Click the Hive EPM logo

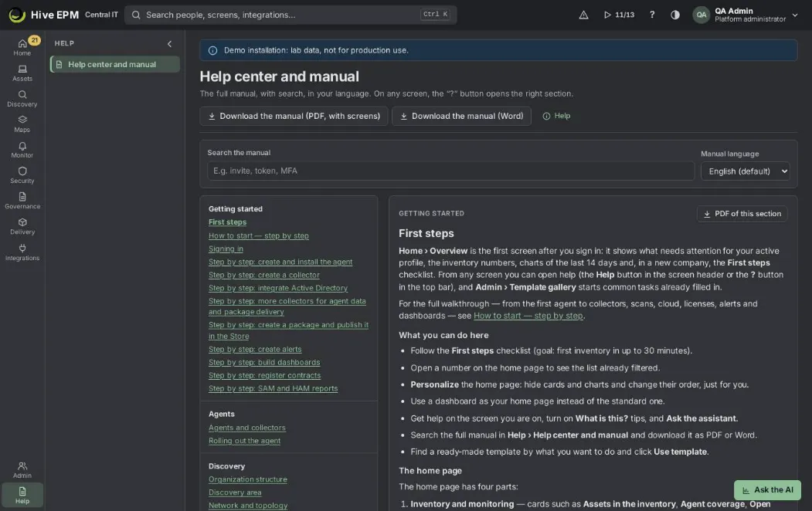43,15
